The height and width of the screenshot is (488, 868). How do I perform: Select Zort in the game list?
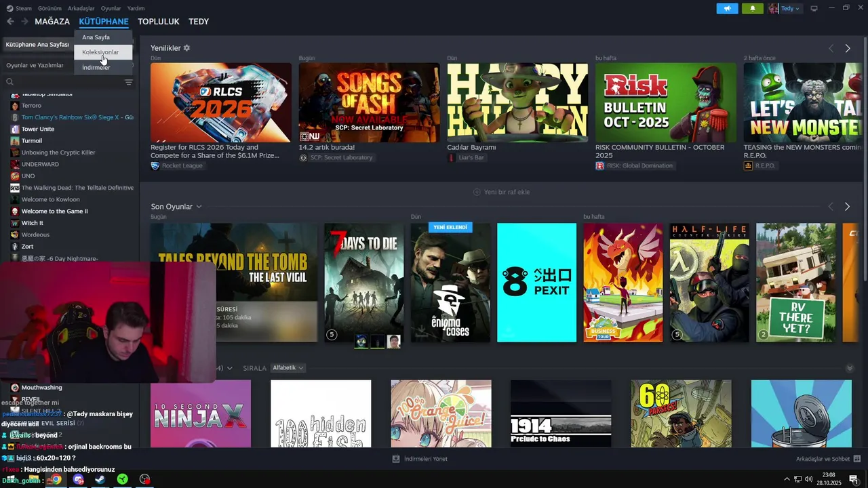[x=27, y=247]
